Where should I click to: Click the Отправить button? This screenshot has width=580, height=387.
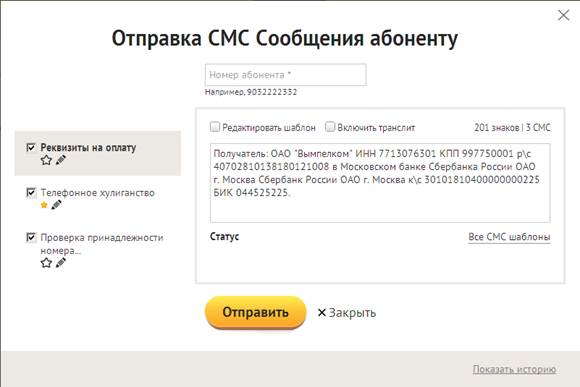pyautogui.click(x=256, y=312)
